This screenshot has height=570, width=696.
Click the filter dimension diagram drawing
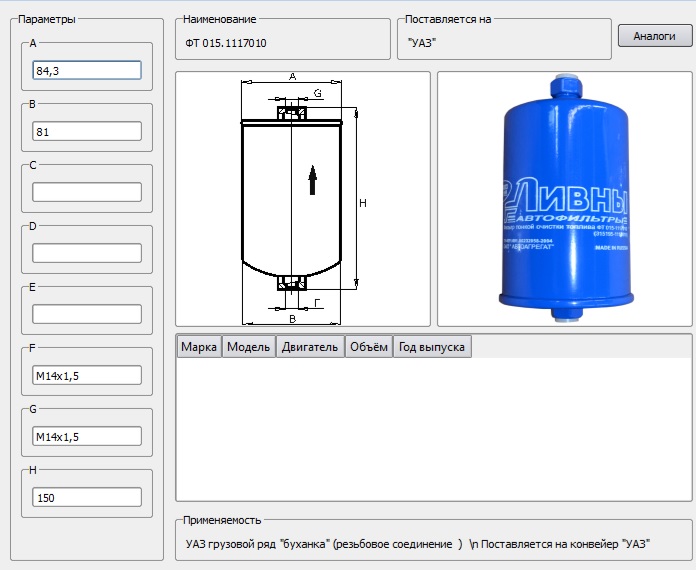302,198
